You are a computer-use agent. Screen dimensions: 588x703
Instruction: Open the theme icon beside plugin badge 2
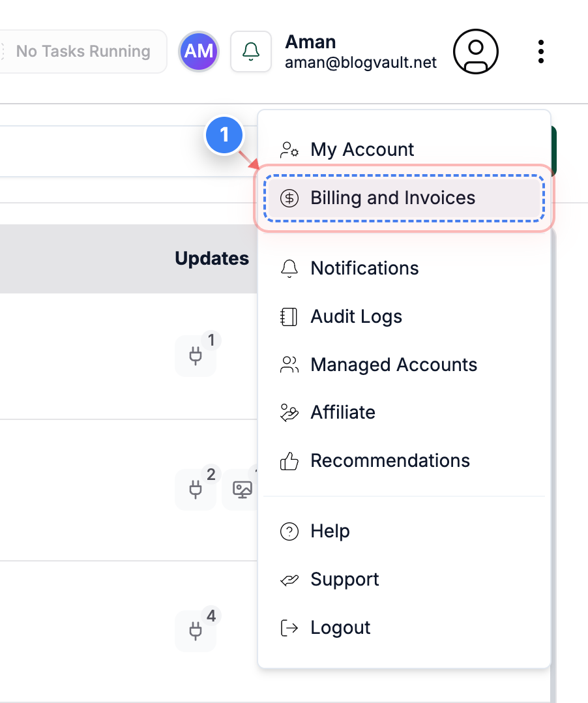(241, 490)
